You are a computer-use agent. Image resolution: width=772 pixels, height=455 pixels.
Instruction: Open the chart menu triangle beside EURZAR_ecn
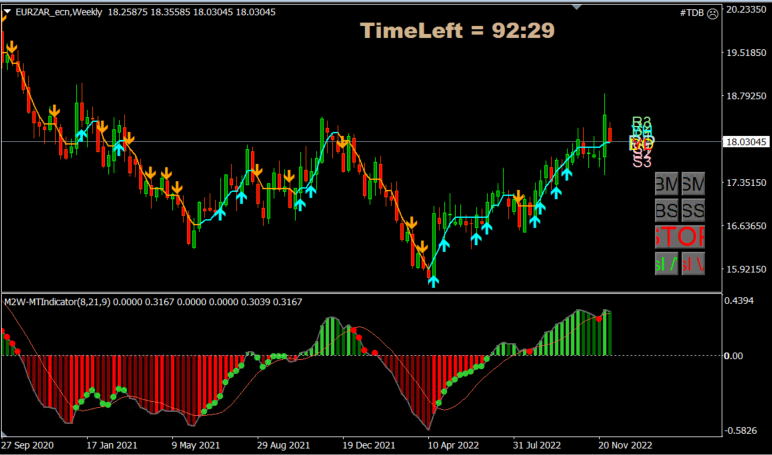click(x=8, y=11)
